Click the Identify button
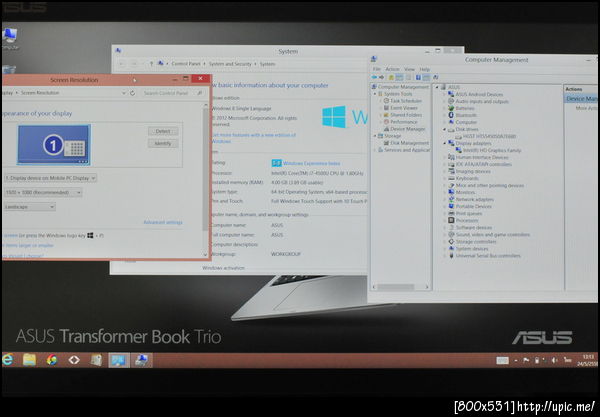Viewport: 600px width, 417px height. [x=163, y=143]
